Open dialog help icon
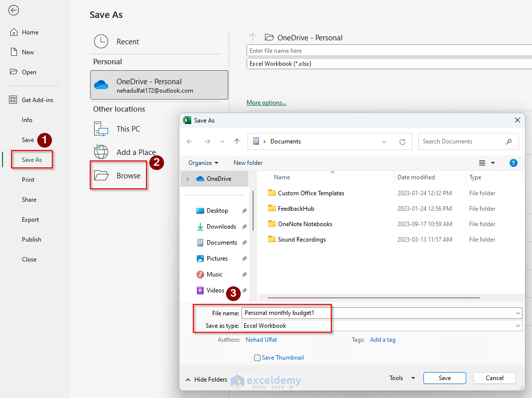The width and height of the screenshot is (532, 398). point(514,163)
